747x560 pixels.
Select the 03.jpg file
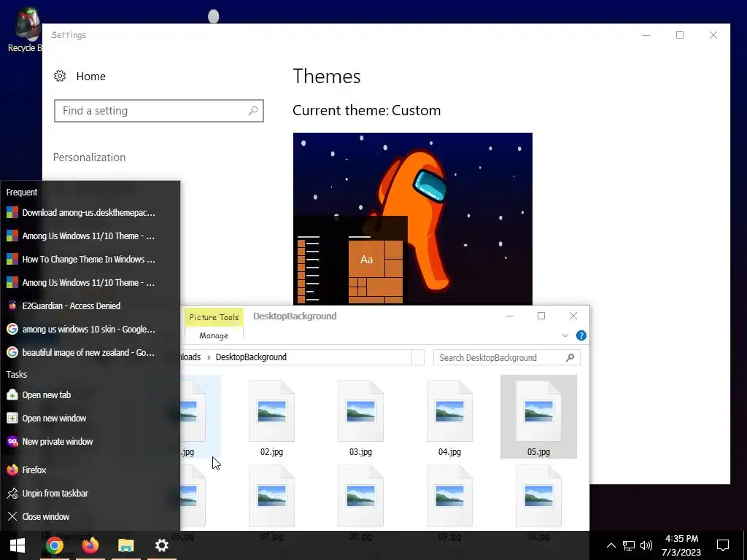click(360, 418)
